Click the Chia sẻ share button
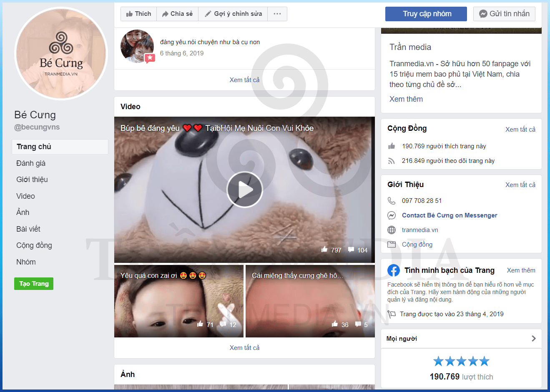The height and width of the screenshot is (392, 550). (177, 14)
